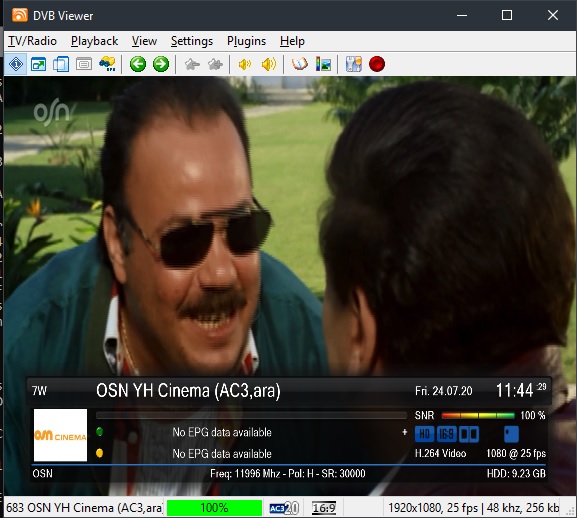This screenshot has width=577, height=518.
Task: Go to previous channel green arrow
Action: click(138, 64)
